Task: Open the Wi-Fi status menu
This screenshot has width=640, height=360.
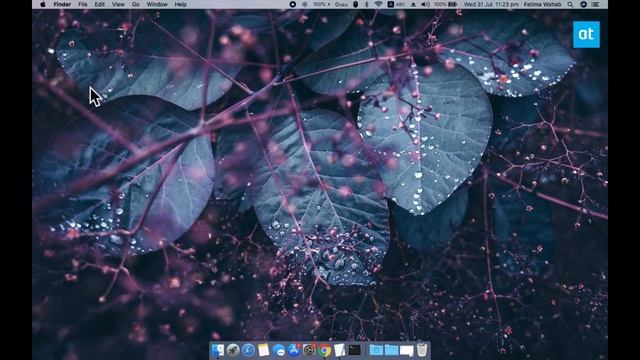Action: click(378, 4)
